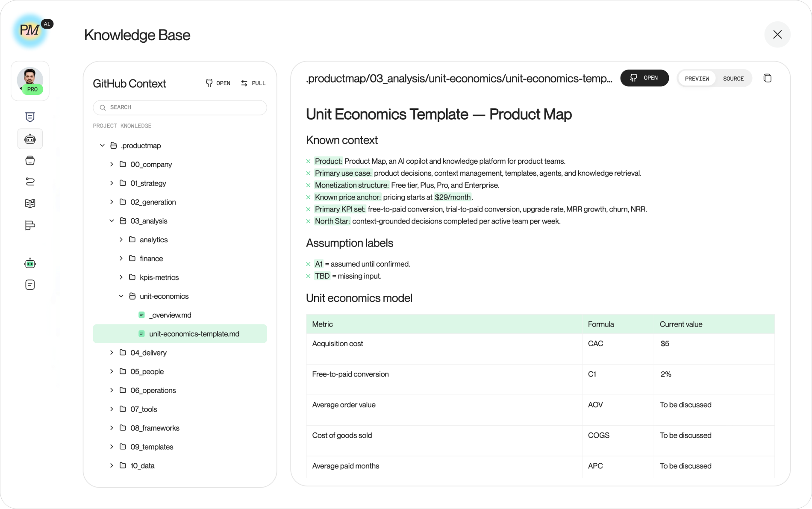Screen dimensions: 812x509
Task: Switch to the SOURCE view
Action: 733,79
